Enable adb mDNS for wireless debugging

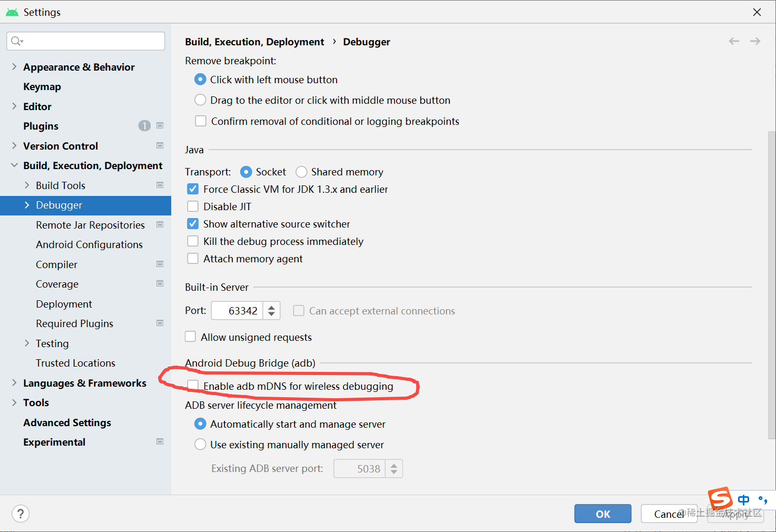[193, 386]
